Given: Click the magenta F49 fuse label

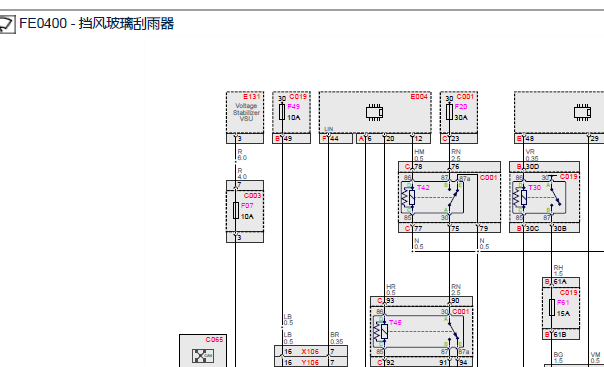Looking at the screenshot, I should pyautogui.click(x=294, y=107).
